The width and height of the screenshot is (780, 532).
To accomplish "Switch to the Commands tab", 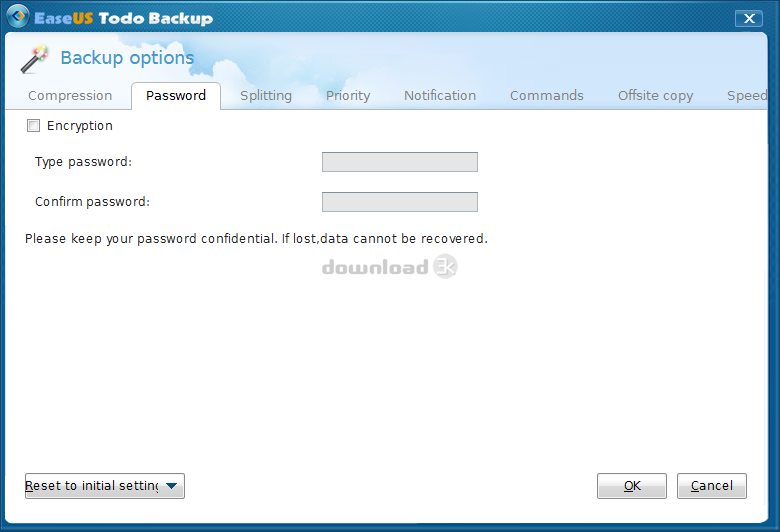I will click(547, 96).
